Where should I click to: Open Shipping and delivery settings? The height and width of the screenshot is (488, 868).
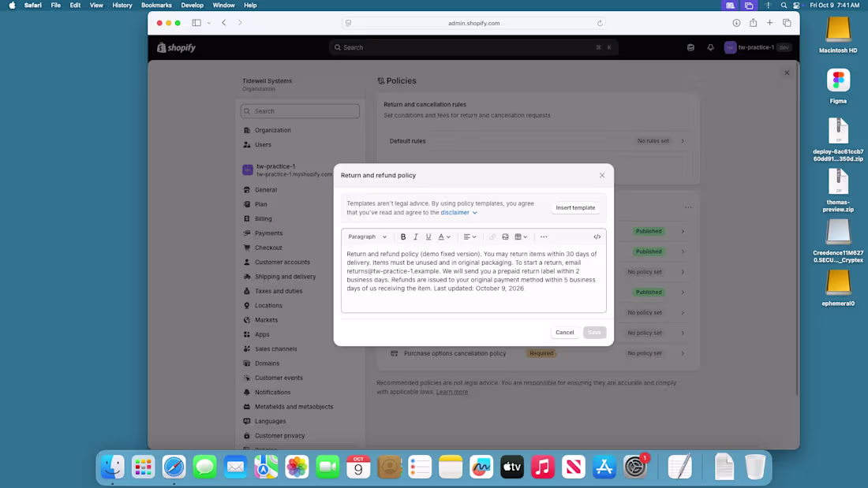pos(285,277)
